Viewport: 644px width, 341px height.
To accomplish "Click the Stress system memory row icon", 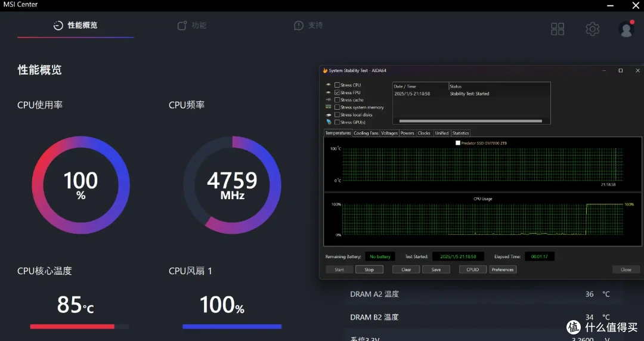I will point(328,107).
